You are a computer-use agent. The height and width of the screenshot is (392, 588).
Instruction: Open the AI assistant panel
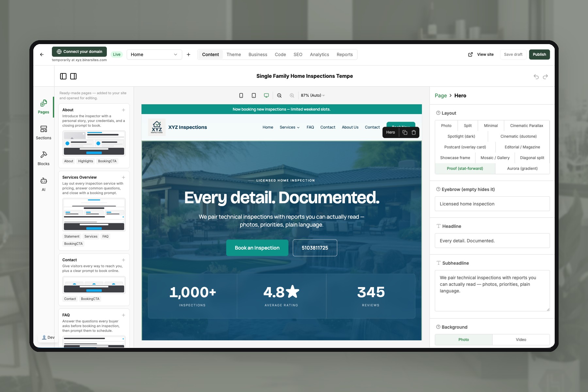(x=43, y=184)
